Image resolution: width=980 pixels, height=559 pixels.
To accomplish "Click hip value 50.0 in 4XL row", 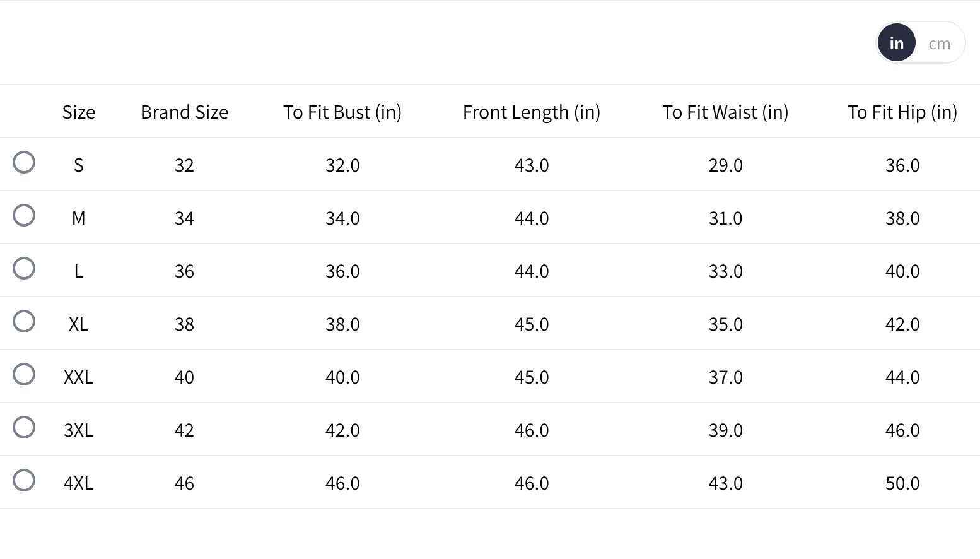I will pyautogui.click(x=902, y=483).
